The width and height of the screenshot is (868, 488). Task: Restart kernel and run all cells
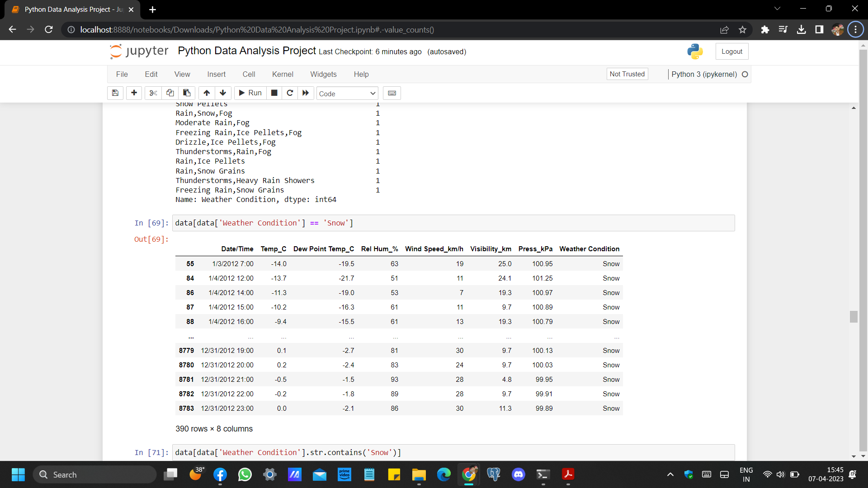click(305, 93)
